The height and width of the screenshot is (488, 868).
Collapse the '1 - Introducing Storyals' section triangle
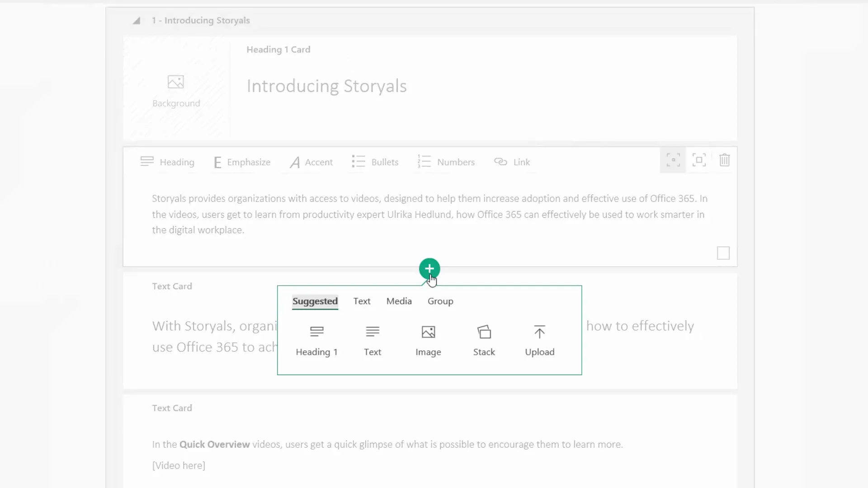137,21
